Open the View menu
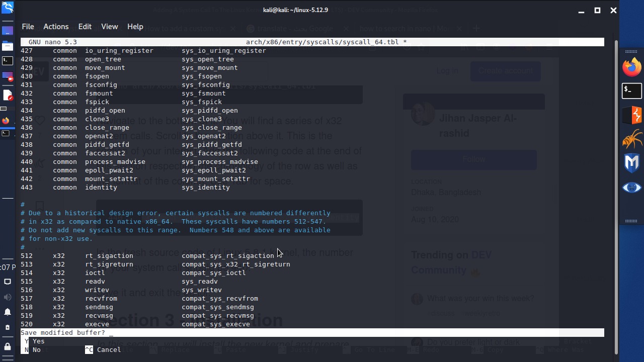This screenshot has width=644, height=362. pyautogui.click(x=109, y=27)
